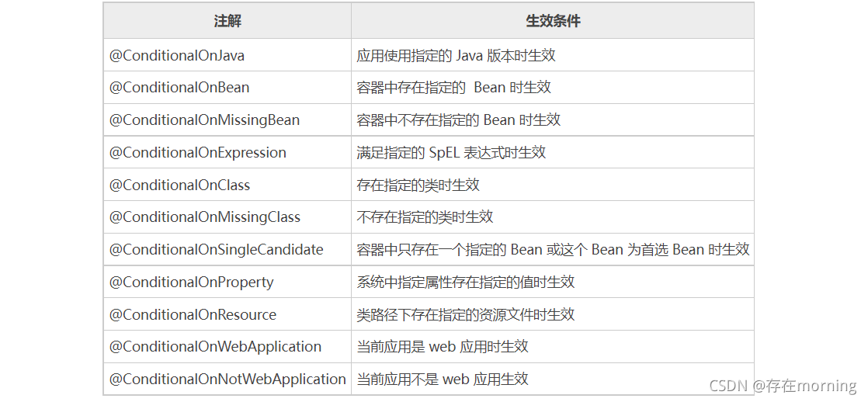Click the @ConditionalOnWebApplication annotation
The width and height of the screenshot is (868, 402).
coord(216,347)
